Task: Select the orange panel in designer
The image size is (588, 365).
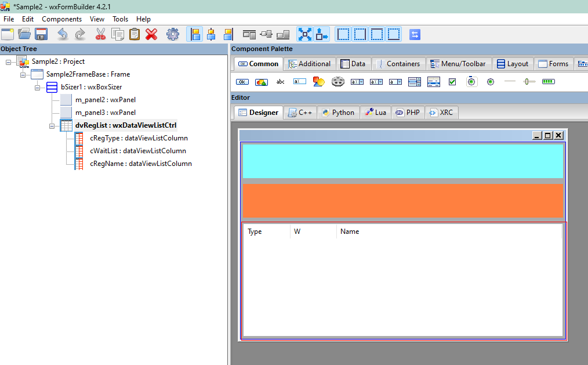Action: (403, 201)
